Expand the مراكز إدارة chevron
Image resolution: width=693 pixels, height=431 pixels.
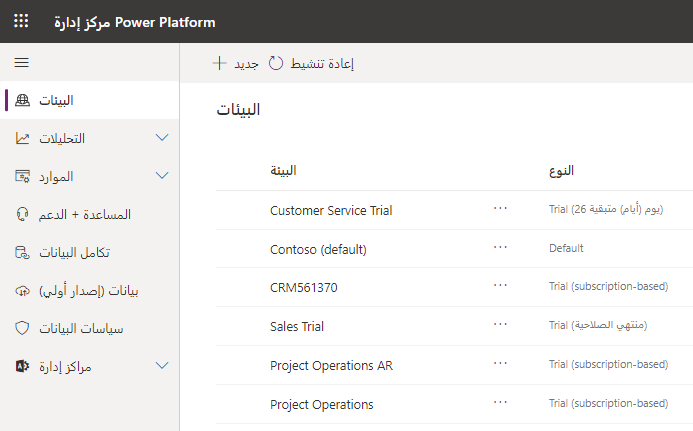click(x=162, y=366)
